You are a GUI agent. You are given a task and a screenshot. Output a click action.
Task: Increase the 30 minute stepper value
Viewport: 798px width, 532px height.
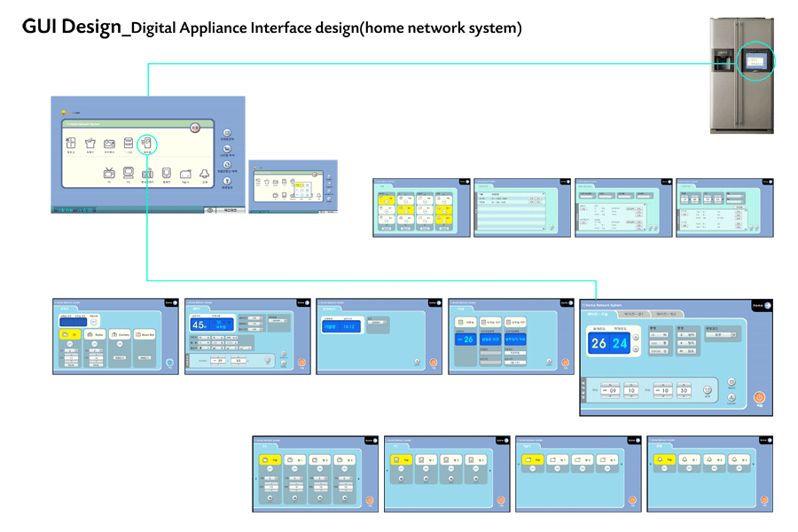(684, 385)
